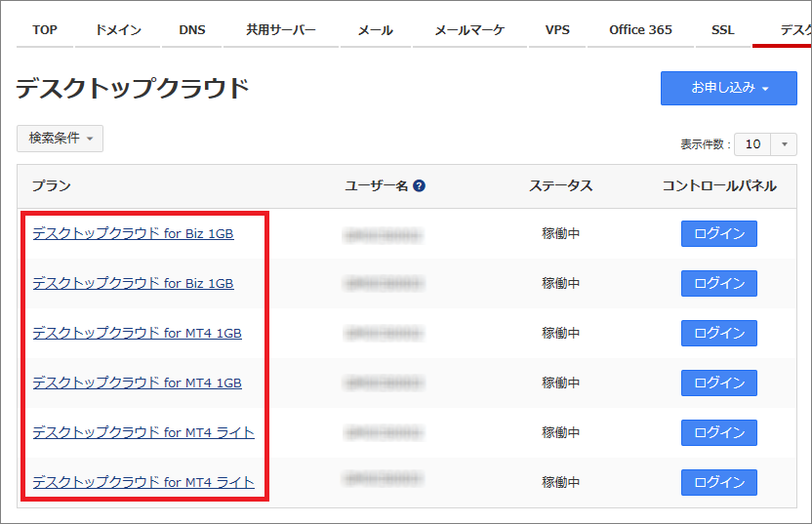The height and width of the screenshot is (524, 812).
Task: Open the VPS tab
Action: pyautogui.click(x=557, y=30)
